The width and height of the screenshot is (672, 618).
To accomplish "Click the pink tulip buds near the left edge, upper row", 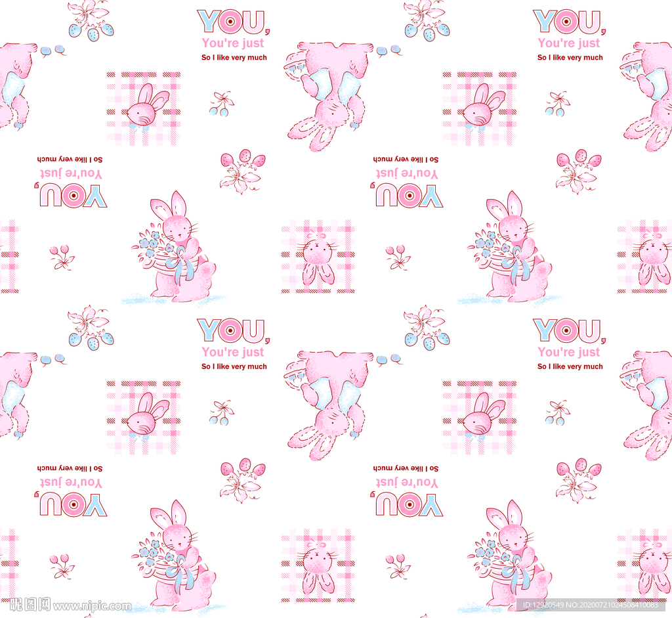I will click(62, 257).
